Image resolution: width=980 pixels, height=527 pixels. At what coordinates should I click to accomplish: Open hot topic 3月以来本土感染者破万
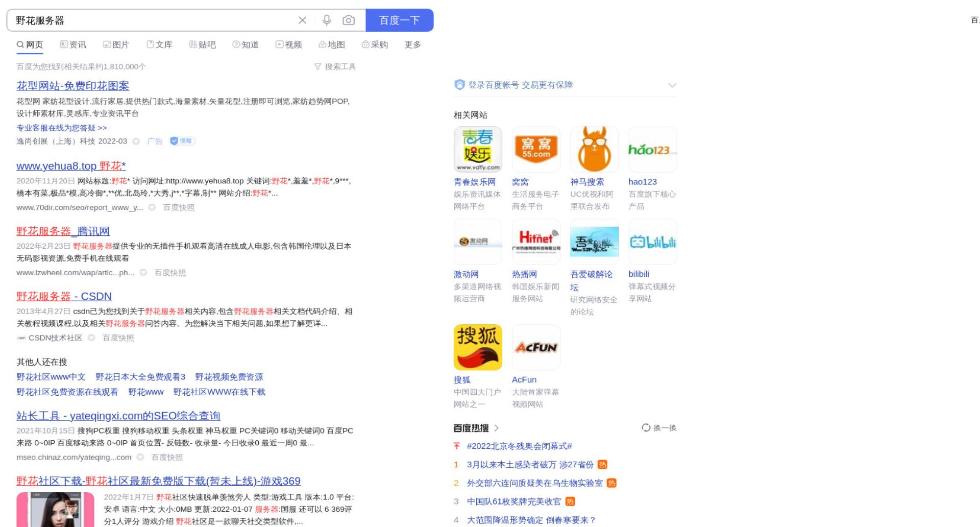click(x=530, y=465)
